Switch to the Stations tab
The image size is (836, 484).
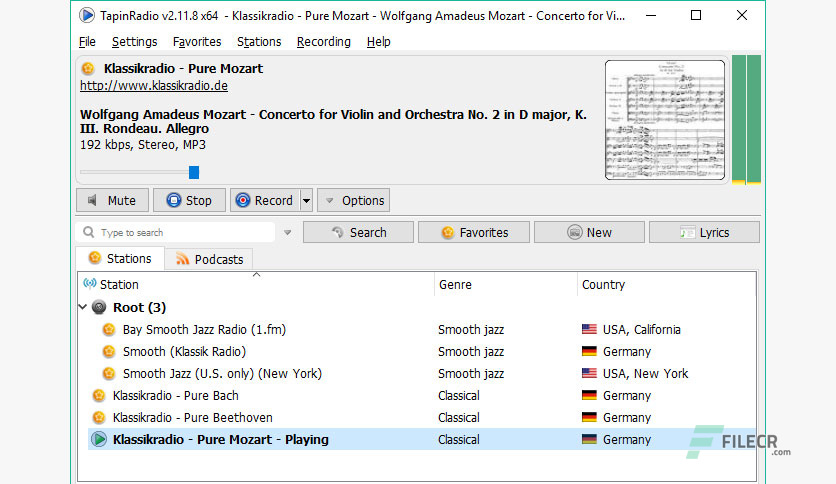pos(120,259)
